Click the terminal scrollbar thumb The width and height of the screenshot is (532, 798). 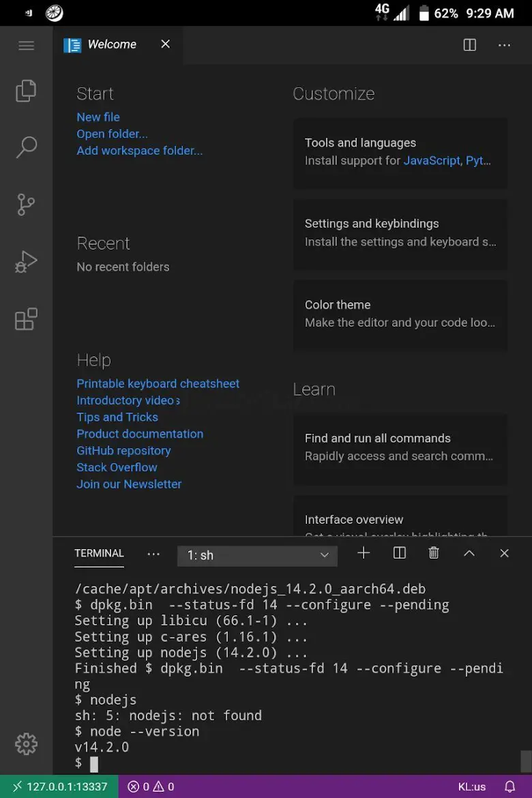pyautogui.click(x=526, y=761)
